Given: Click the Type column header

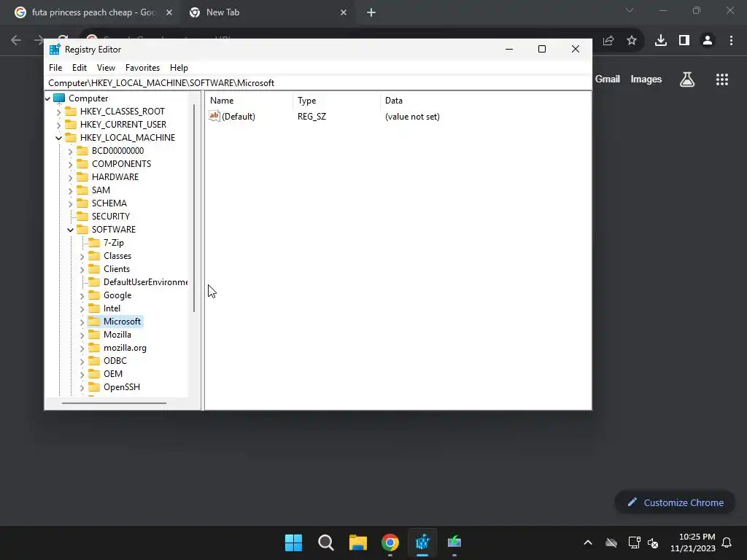Looking at the screenshot, I should (x=336, y=101).
